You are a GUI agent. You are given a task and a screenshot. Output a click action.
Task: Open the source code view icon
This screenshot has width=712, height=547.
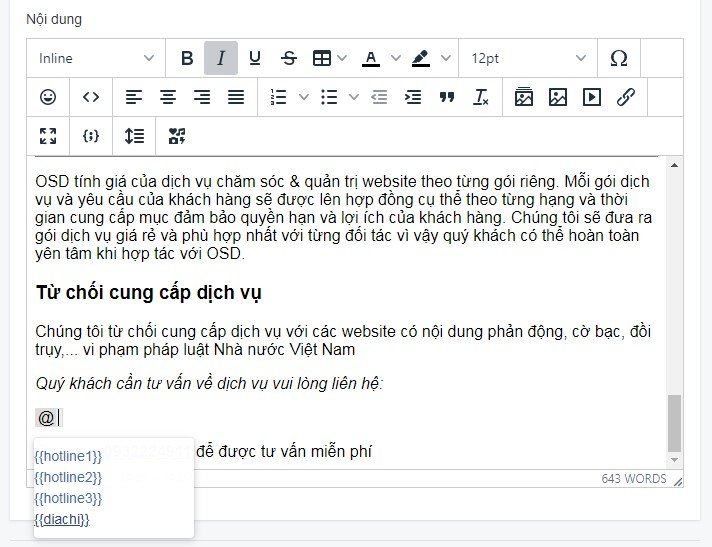click(91, 97)
